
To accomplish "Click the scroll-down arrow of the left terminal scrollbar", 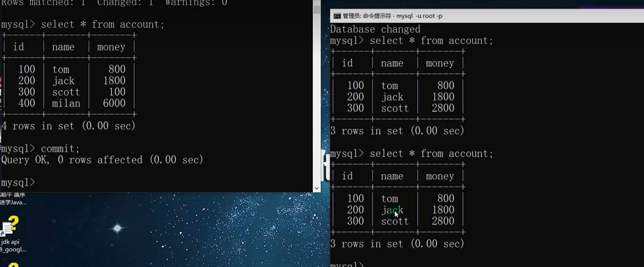I will (317, 188).
